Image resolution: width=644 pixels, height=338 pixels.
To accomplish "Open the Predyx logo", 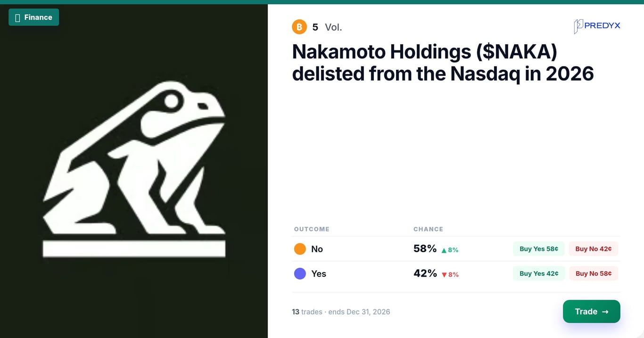I will [x=597, y=26].
